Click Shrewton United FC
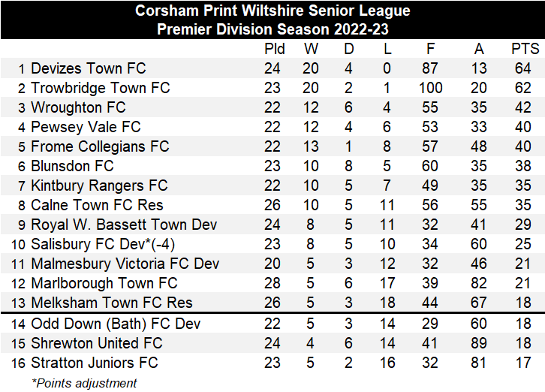The image size is (545, 392). click(97, 343)
